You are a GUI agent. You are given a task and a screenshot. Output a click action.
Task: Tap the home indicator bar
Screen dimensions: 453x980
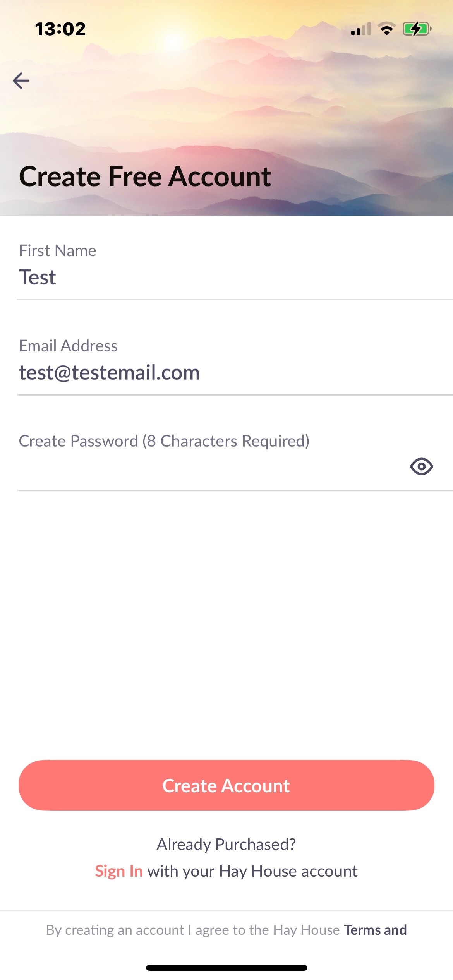point(226,968)
